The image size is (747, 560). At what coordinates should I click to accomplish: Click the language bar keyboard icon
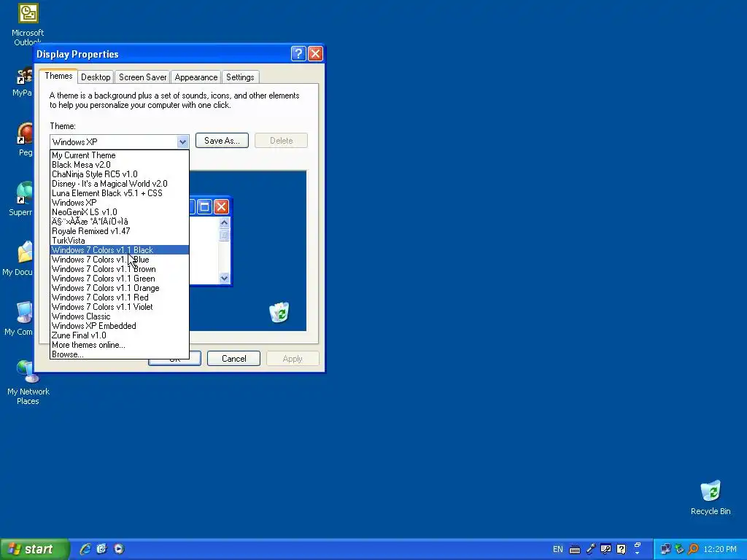point(575,550)
